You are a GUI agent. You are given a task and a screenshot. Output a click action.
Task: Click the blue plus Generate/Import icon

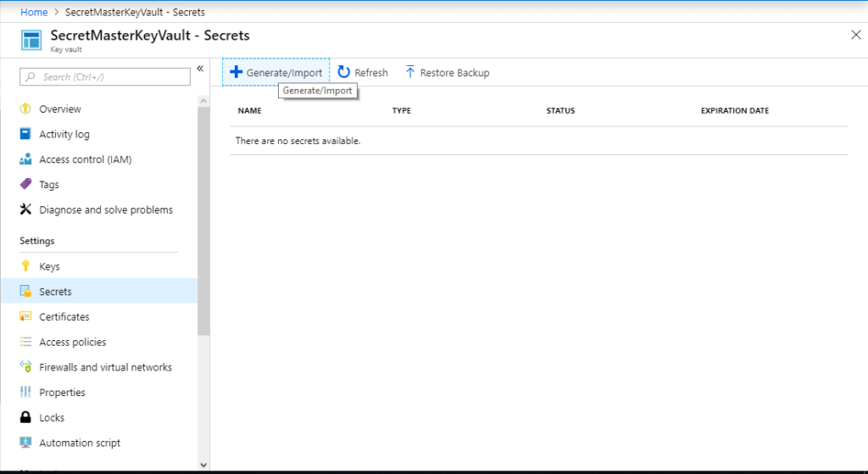tap(236, 72)
